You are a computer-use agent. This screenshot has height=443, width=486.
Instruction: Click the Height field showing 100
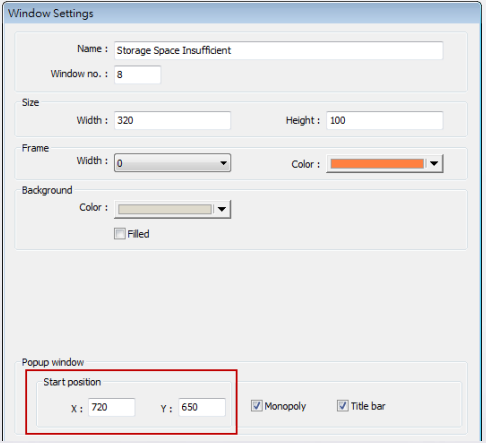pyautogui.click(x=385, y=120)
